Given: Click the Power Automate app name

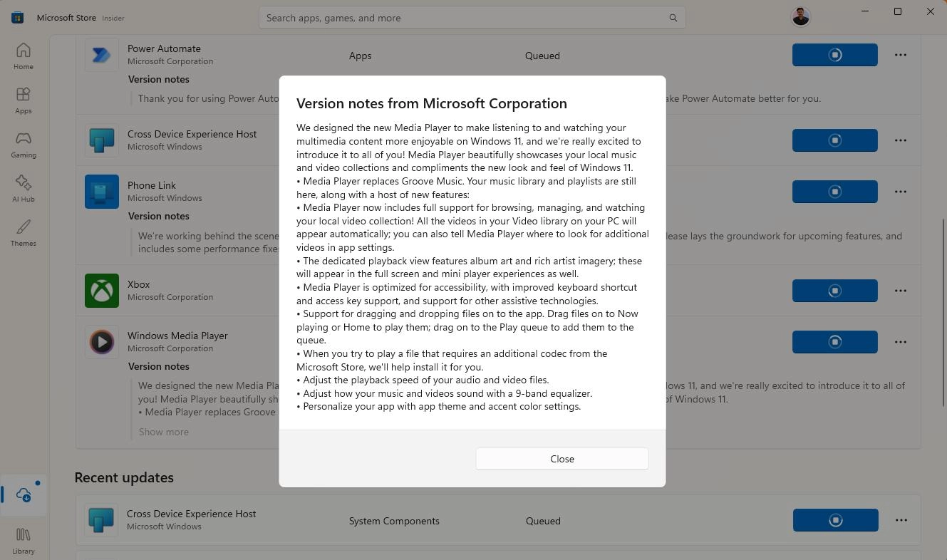Looking at the screenshot, I should (x=164, y=48).
